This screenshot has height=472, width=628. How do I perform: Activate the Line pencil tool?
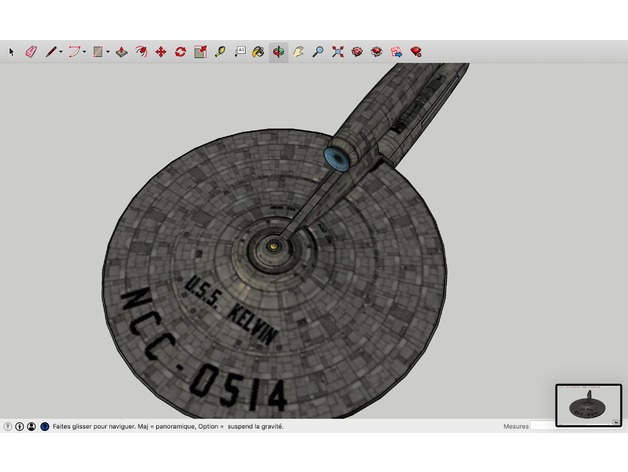coord(50,51)
